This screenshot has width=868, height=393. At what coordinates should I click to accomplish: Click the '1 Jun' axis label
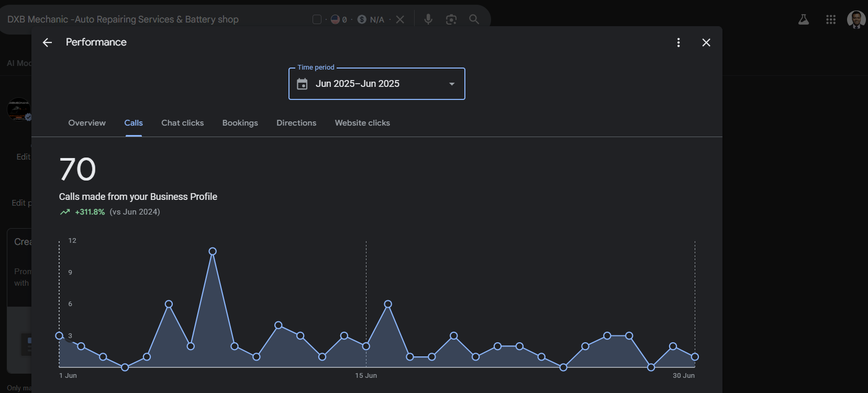[x=68, y=376]
